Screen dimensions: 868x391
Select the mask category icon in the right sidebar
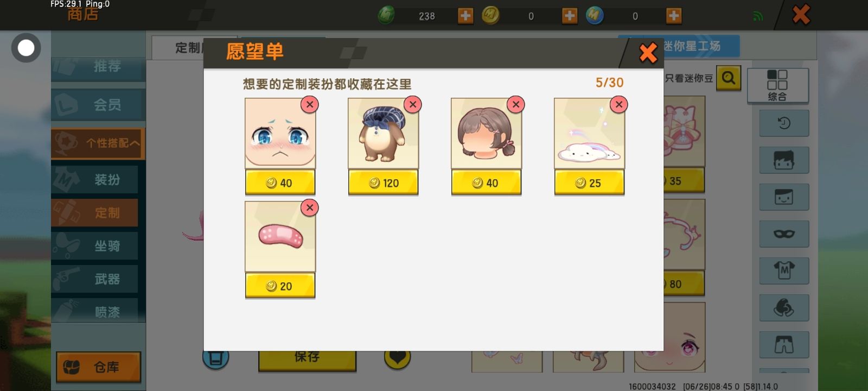tap(784, 234)
